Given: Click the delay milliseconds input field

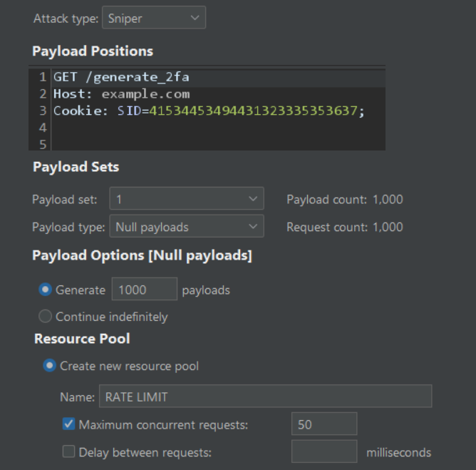Looking at the screenshot, I should click(x=324, y=451).
